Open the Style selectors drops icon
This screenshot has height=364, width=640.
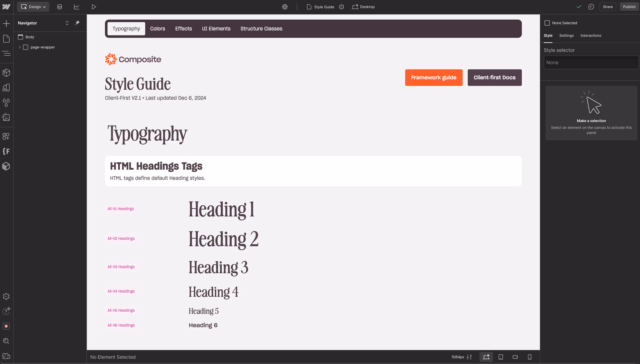tap(6, 102)
